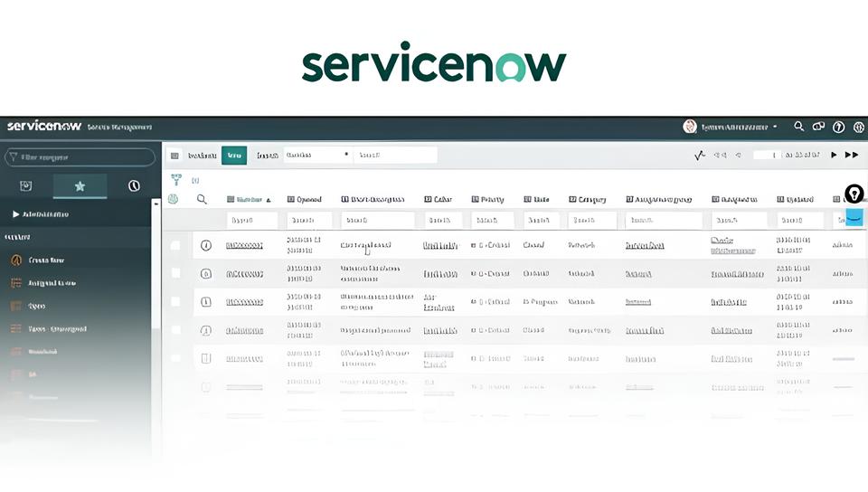
Task: Go to the previous page of results
Action: click(x=739, y=156)
